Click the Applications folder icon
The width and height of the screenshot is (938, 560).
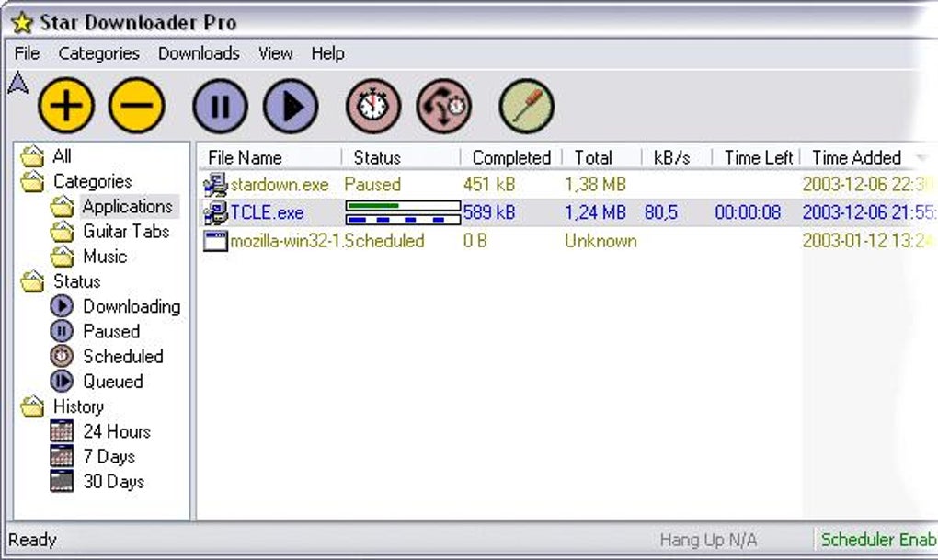(62, 207)
